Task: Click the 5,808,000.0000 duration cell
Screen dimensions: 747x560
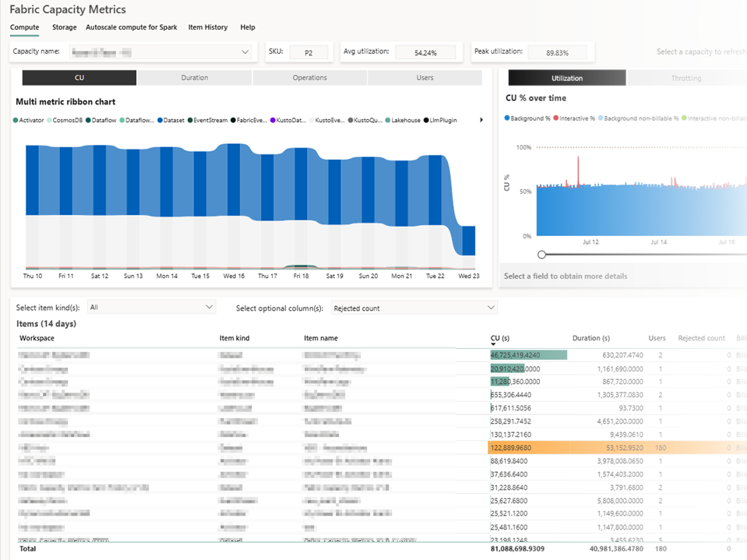Action: click(620, 501)
